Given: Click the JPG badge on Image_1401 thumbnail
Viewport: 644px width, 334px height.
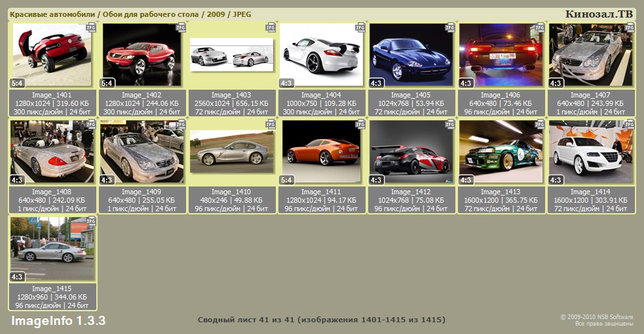Looking at the screenshot, I should (91, 28).
